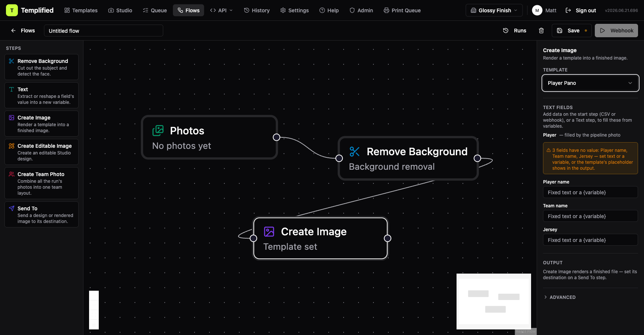Zoom in using the canvas controls
This screenshot has height=335, width=644.
[x=94, y=296]
